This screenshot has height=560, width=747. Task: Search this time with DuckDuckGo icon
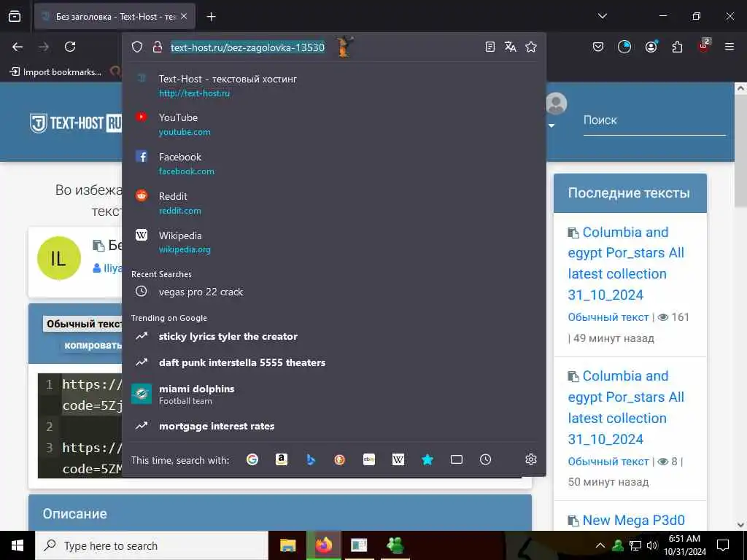339,459
